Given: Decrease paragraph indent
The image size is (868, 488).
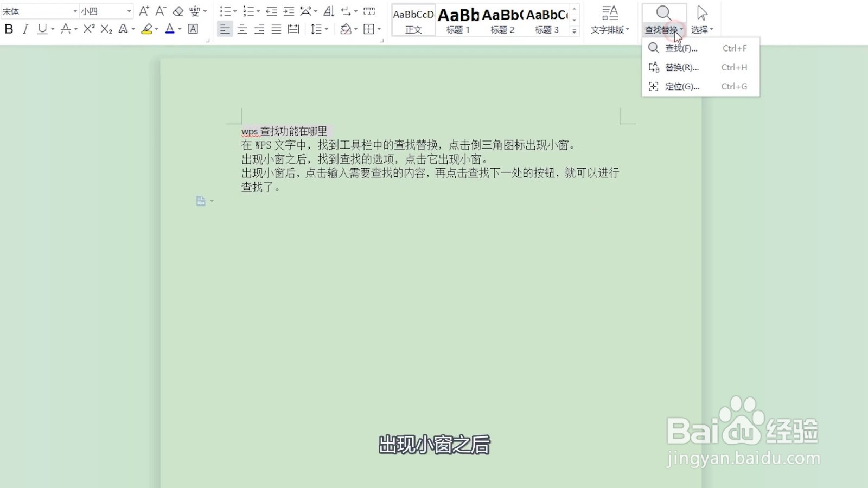Looking at the screenshot, I should [x=272, y=11].
